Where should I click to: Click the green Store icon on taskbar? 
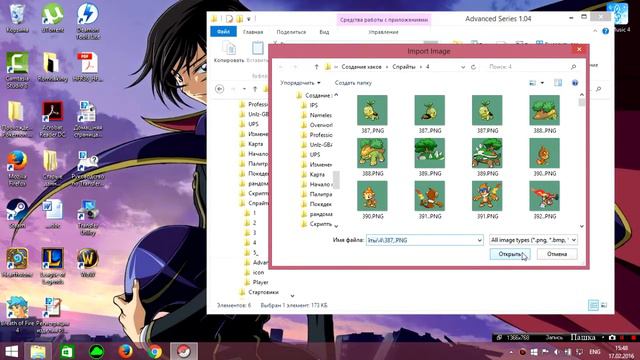[67, 351]
